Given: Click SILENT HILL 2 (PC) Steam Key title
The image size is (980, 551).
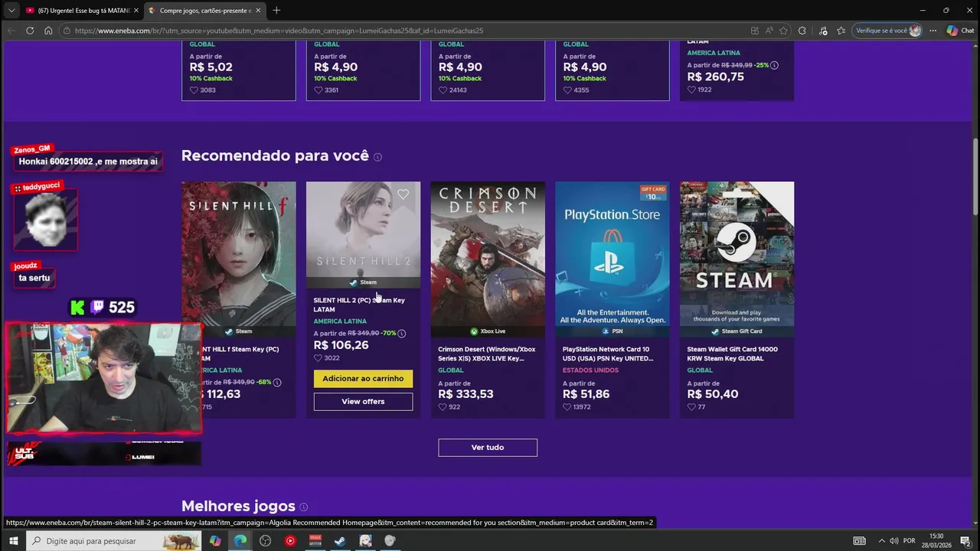Looking at the screenshot, I should [x=359, y=305].
